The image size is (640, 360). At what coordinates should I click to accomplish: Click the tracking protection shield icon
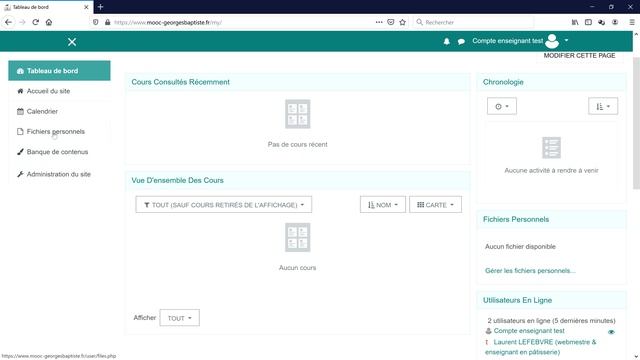pyautogui.click(x=96, y=22)
